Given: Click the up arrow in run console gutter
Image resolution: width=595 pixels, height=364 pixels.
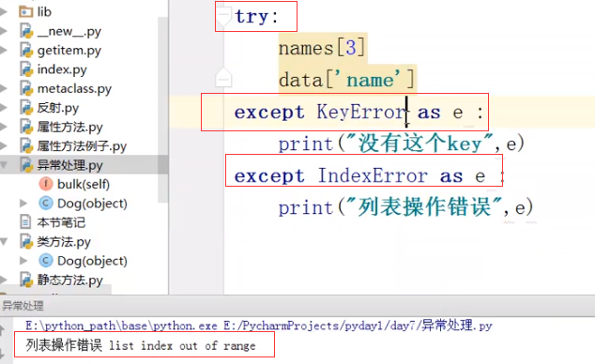Looking at the screenshot, I should 3,329.
